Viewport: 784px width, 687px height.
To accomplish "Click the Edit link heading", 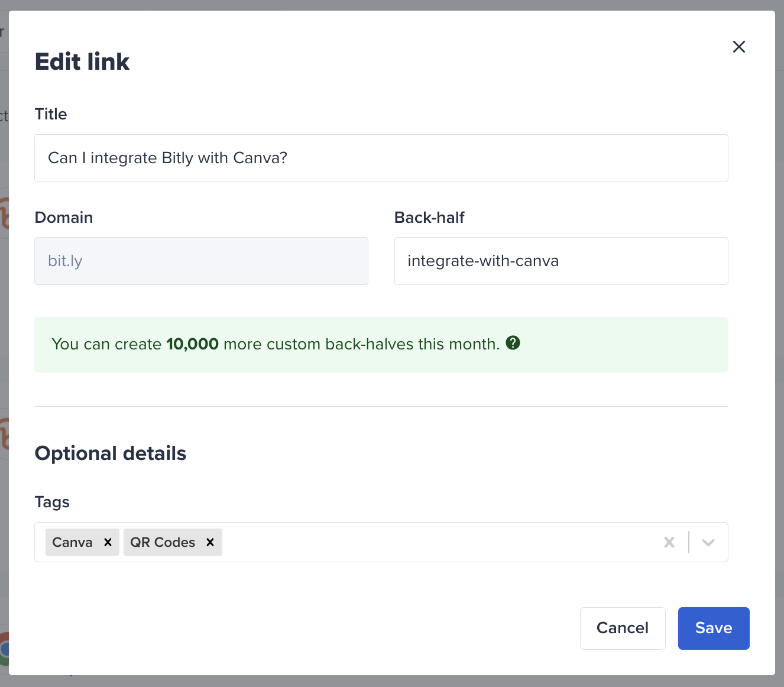I will [82, 61].
